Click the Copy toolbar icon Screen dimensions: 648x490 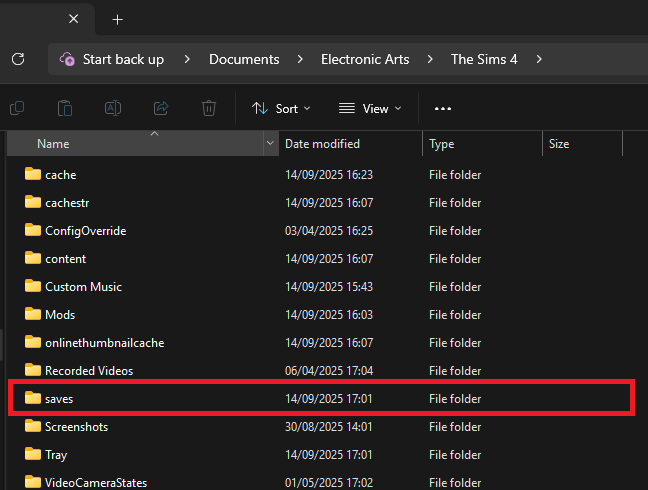(17, 108)
